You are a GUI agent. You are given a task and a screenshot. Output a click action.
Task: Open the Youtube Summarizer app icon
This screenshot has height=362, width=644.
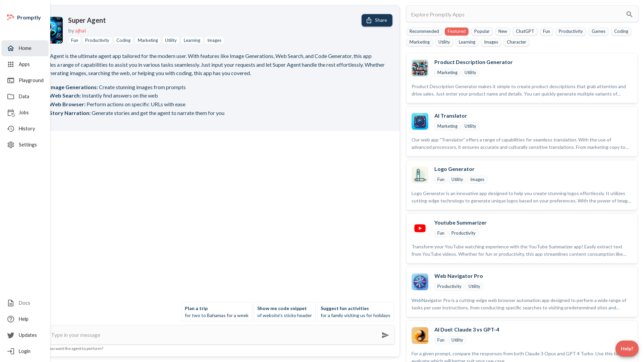pos(420,228)
